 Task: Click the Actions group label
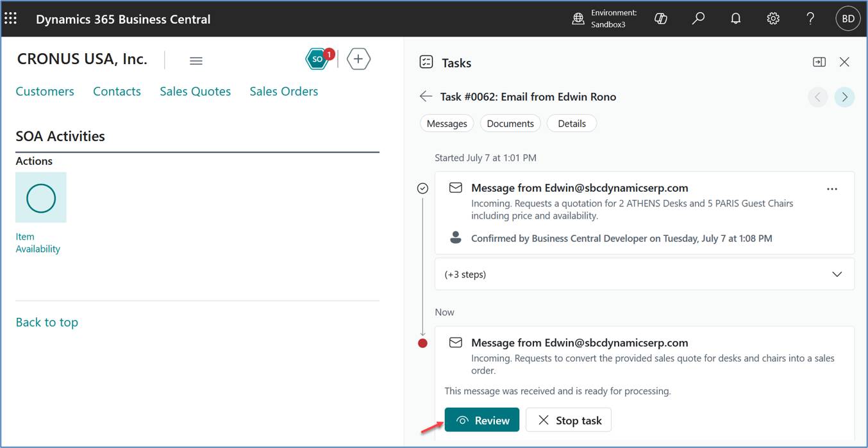click(x=34, y=161)
